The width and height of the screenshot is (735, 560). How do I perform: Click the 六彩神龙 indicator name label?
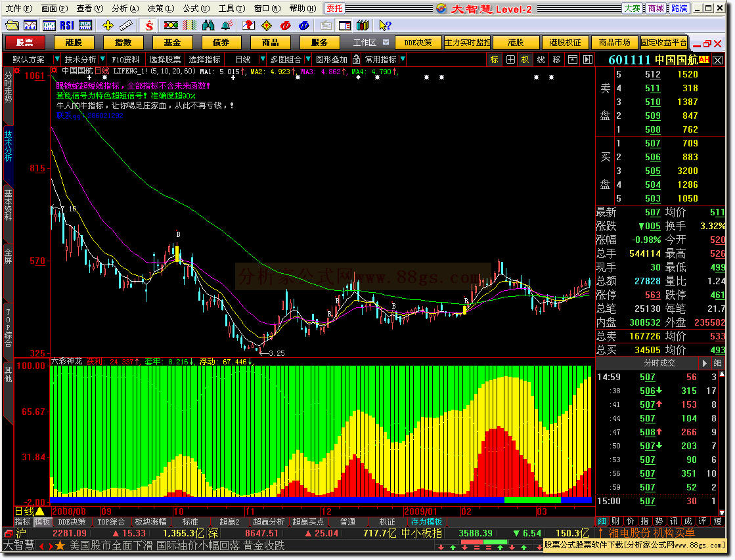point(67,361)
